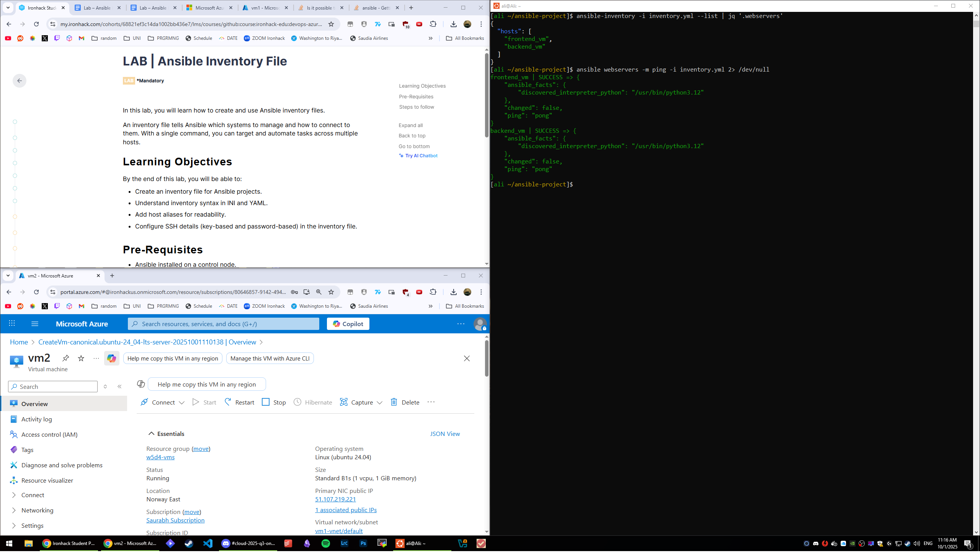Click the public IP 51.107.219.221 link
This screenshot has height=558, width=980.
pyautogui.click(x=335, y=499)
